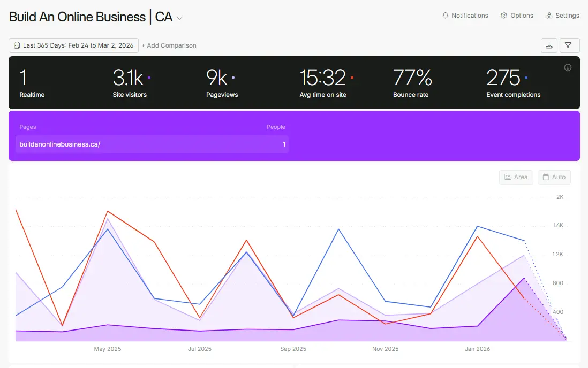Open the filter funnel icon

point(569,45)
